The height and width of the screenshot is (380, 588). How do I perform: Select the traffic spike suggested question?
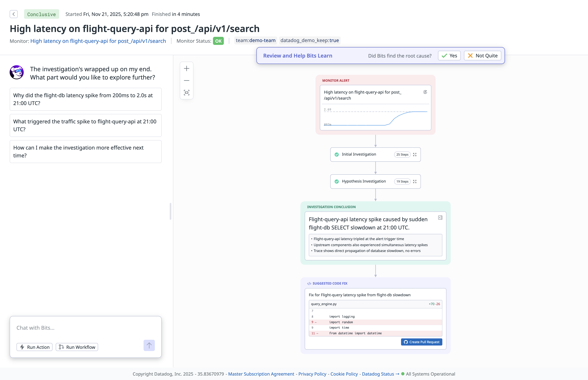click(x=85, y=125)
